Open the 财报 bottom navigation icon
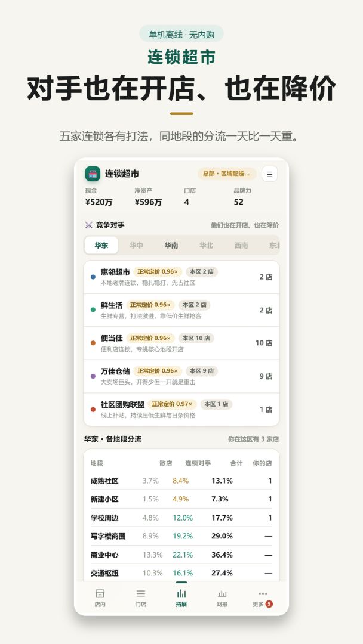The width and height of the screenshot is (363, 644). point(222,593)
